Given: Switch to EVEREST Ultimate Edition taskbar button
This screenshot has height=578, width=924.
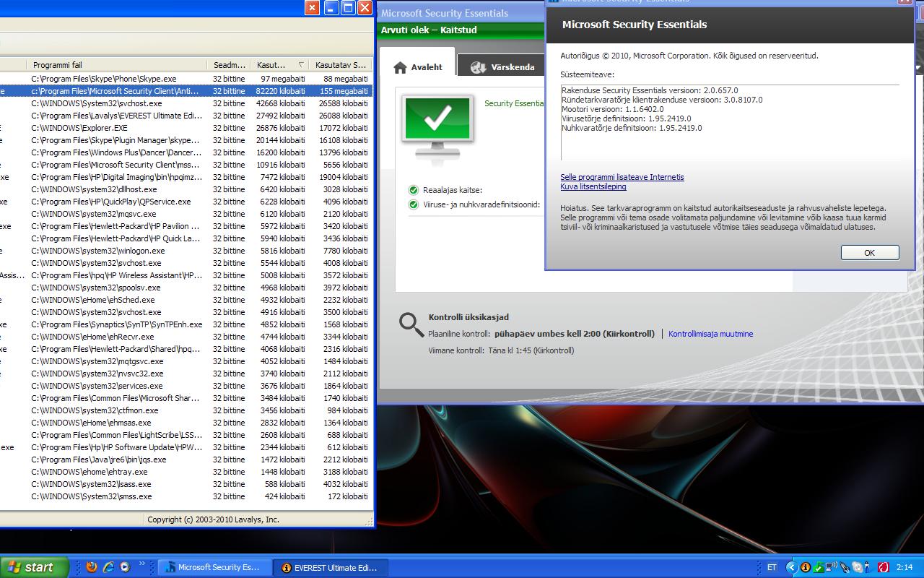Looking at the screenshot, I should pyautogui.click(x=331, y=567).
